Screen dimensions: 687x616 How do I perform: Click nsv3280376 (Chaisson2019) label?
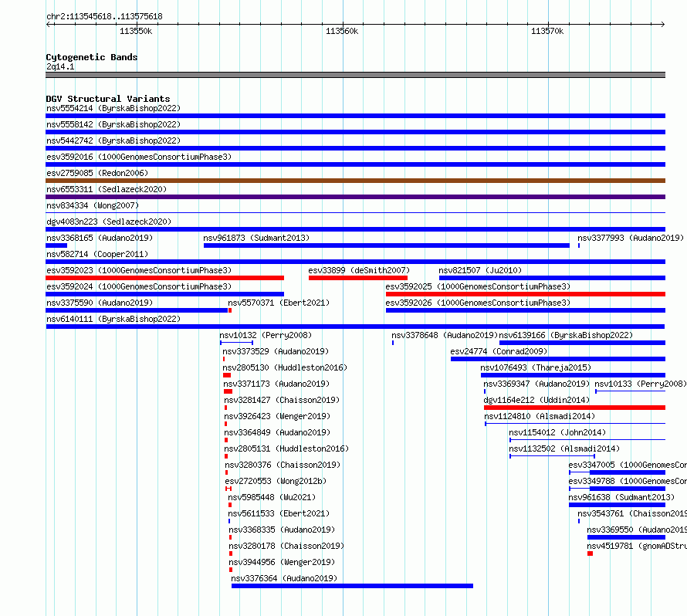(283, 465)
